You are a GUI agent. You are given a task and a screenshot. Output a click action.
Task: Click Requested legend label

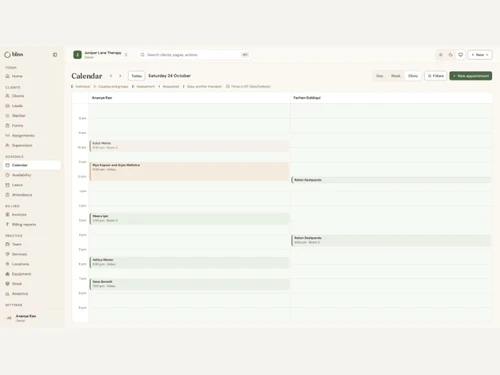click(171, 86)
